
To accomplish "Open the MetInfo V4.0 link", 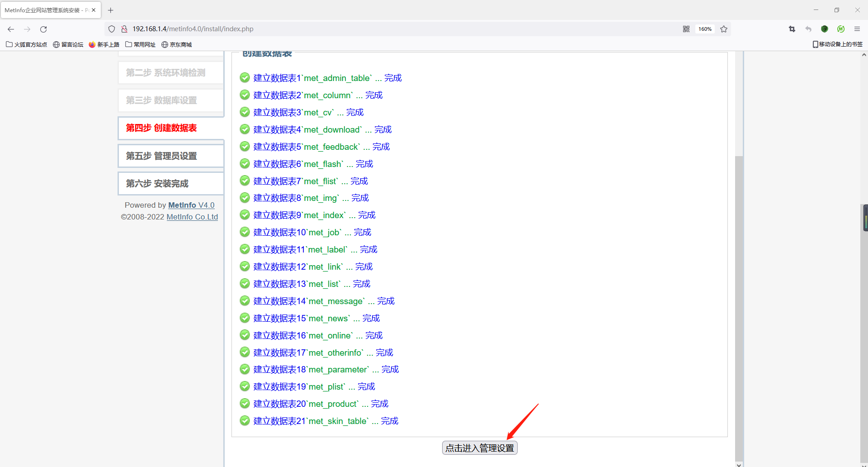I will (191, 205).
